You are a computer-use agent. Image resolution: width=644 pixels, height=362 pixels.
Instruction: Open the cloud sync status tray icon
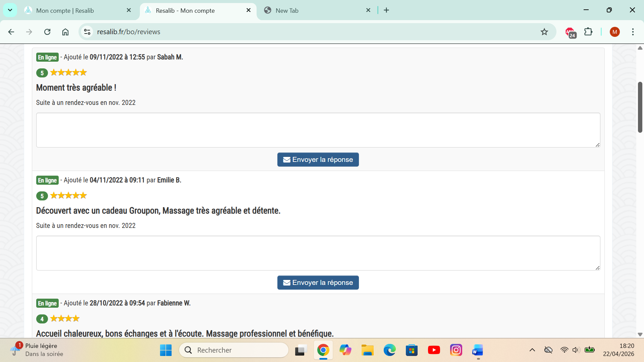pos(548,350)
